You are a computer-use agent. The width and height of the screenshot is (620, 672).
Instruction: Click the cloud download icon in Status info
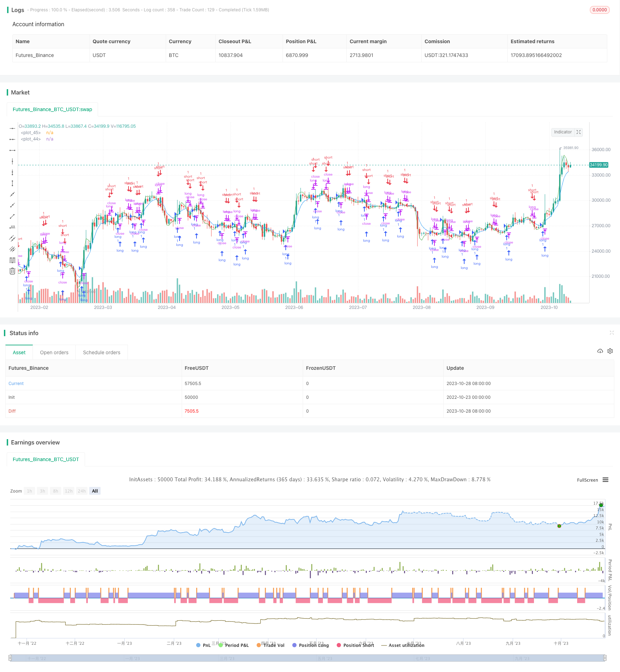tap(600, 351)
